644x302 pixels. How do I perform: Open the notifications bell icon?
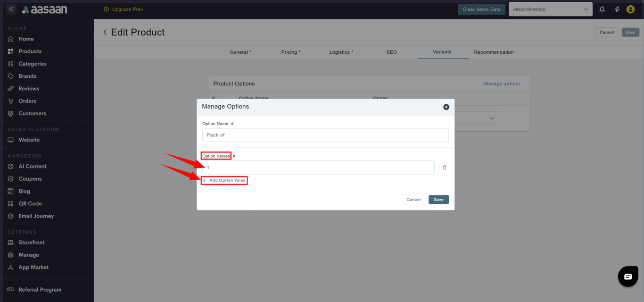click(x=602, y=9)
